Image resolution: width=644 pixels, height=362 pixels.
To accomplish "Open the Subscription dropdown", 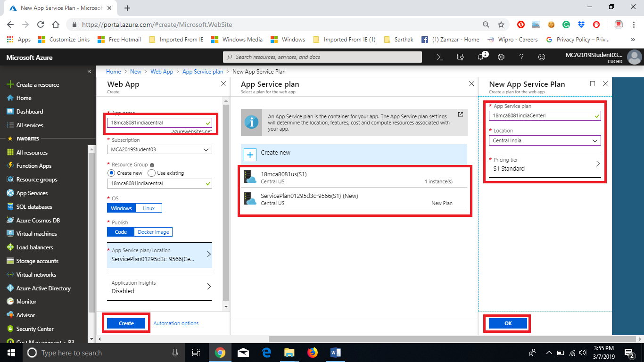I will (x=159, y=149).
